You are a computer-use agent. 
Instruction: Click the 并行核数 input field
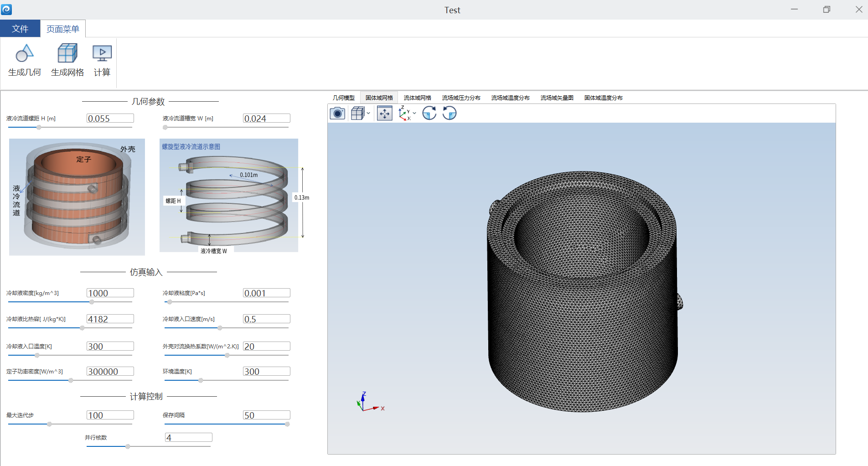(x=189, y=438)
